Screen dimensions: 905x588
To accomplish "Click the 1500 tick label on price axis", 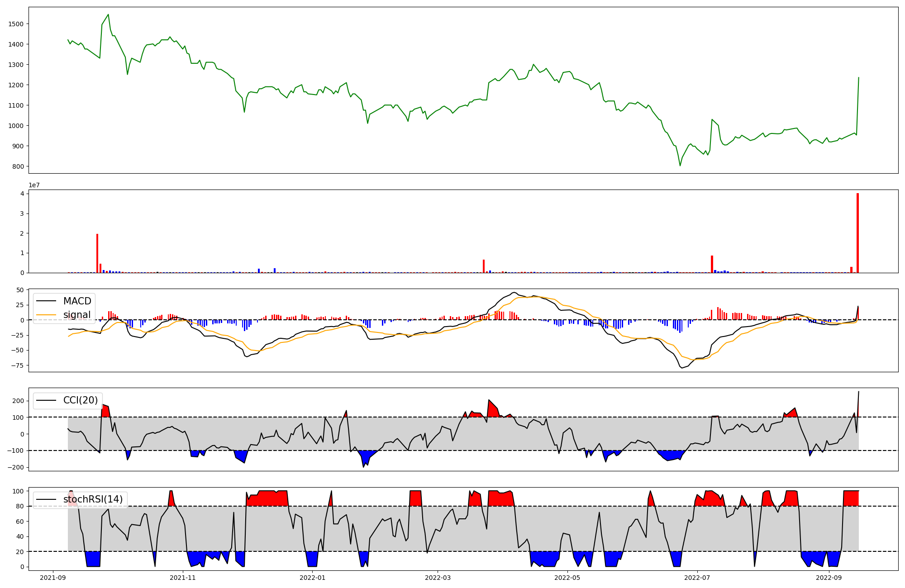I will coord(16,24).
